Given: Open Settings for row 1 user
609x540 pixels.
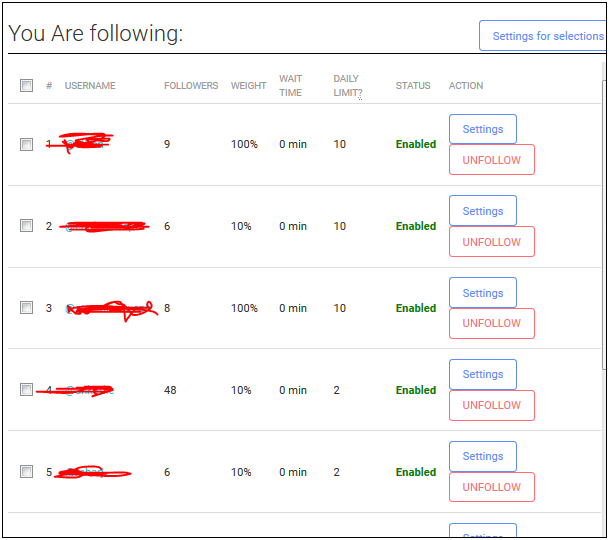Looking at the screenshot, I should pyautogui.click(x=483, y=129).
